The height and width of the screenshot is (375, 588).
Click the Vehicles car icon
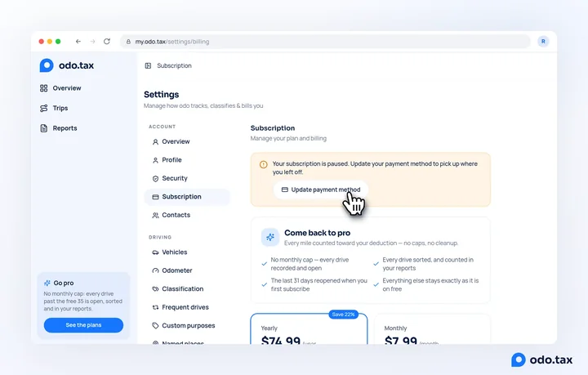tap(155, 252)
